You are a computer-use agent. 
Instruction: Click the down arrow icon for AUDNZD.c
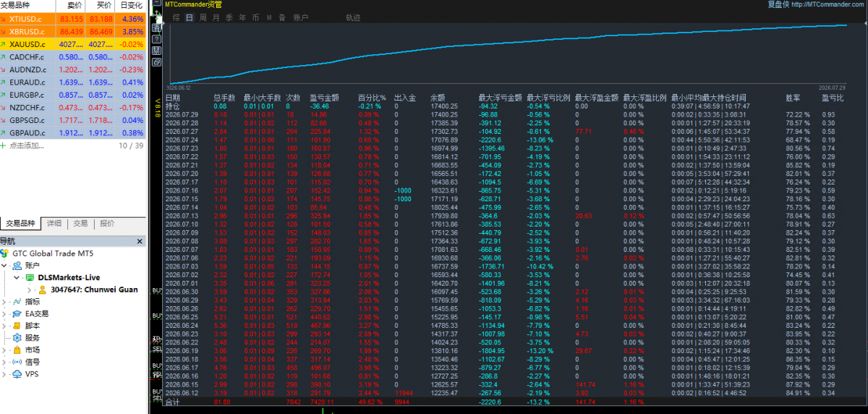pos(4,69)
